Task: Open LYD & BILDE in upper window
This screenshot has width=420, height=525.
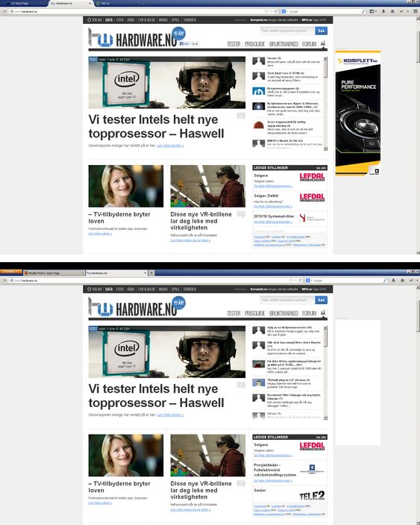Action: point(146,20)
